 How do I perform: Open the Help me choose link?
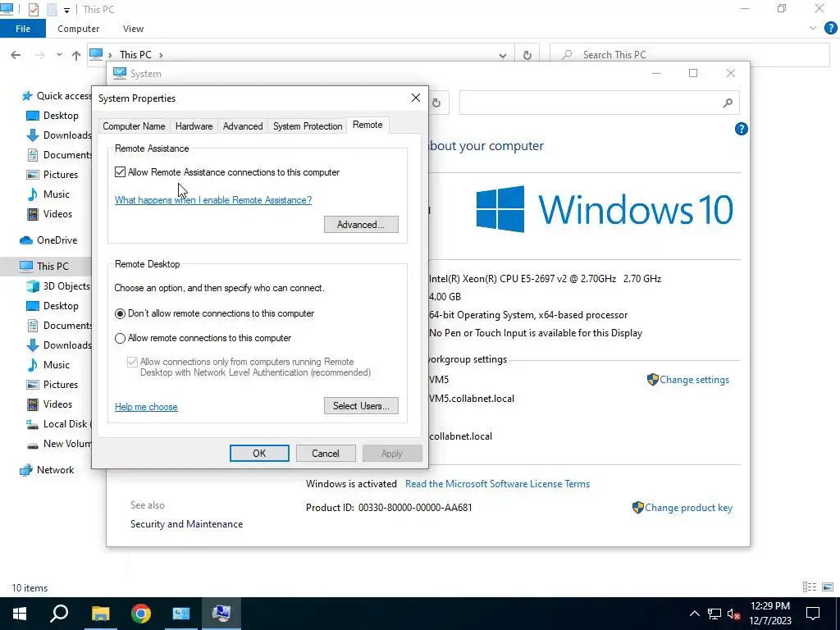pos(146,407)
